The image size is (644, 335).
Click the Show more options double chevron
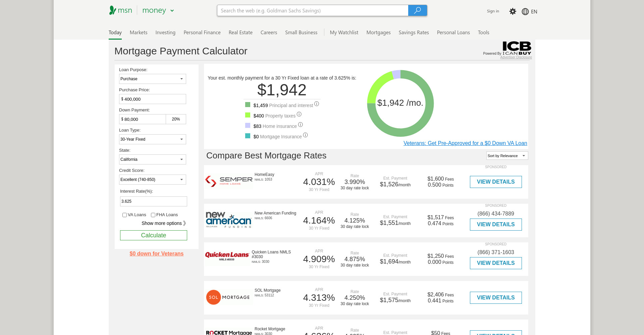[184, 223]
